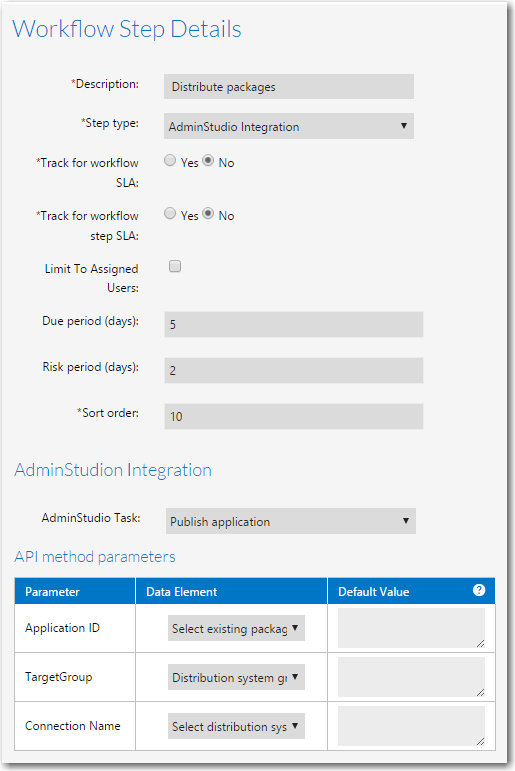Image resolution: width=515 pixels, height=771 pixels.
Task: Click Application ID default value box
Action: pos(411,628)
